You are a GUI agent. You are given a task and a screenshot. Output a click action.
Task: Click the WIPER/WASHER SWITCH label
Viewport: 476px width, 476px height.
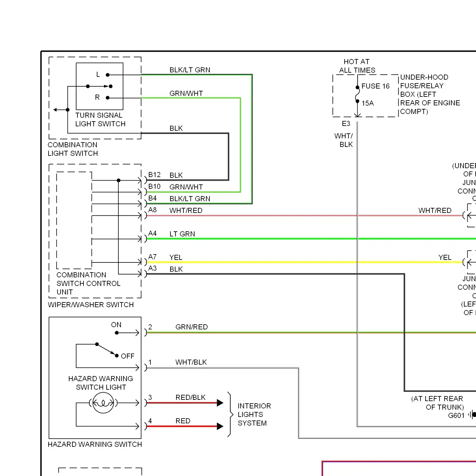pos(91,305)
